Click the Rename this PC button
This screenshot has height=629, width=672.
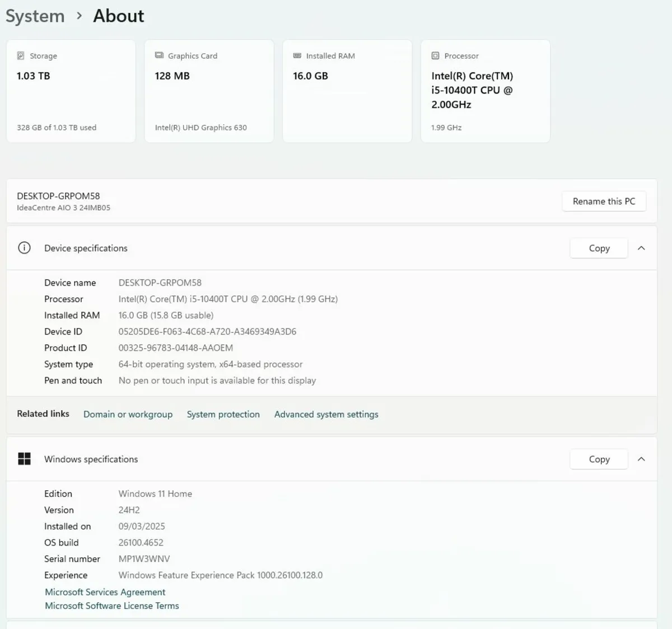604,201
